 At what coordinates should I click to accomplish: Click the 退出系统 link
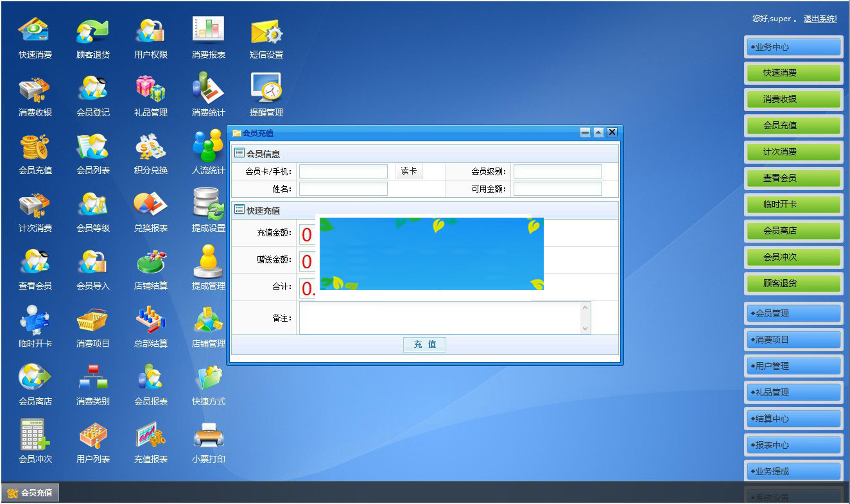click(x=819, y=19)
